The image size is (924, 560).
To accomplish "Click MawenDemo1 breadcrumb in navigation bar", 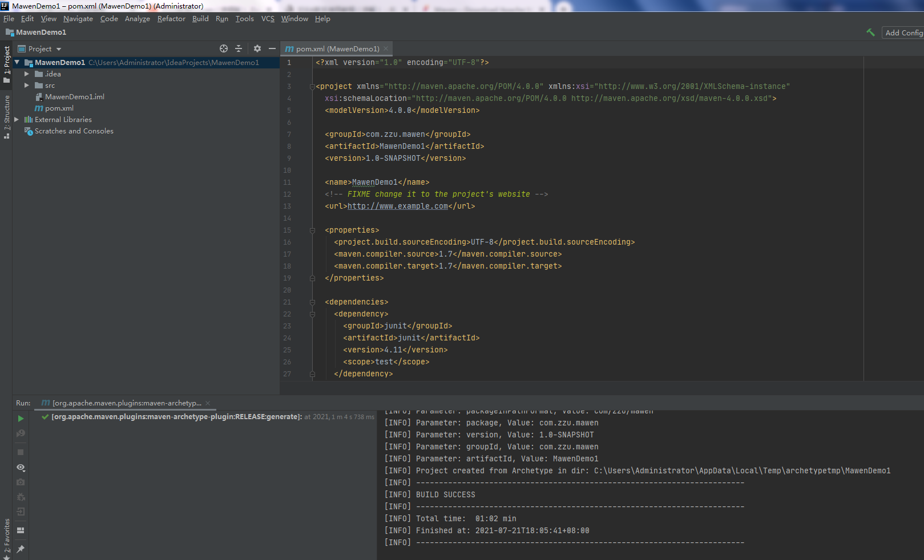I will coord(41,33).
